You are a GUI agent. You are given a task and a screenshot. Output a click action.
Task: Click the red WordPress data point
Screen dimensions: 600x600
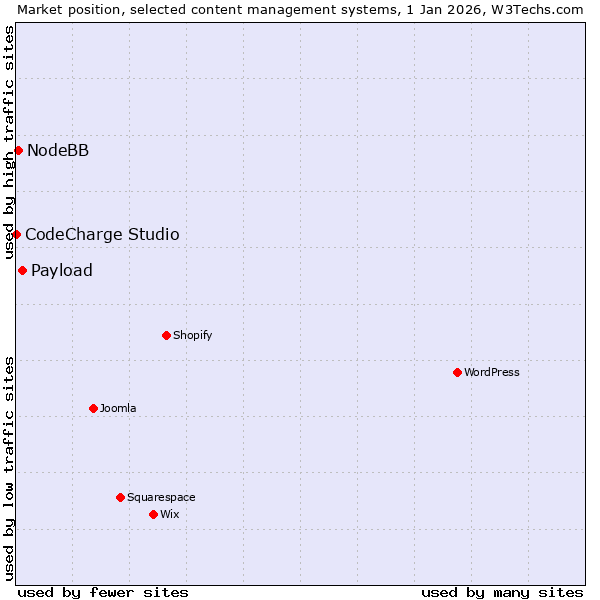click(x=457, y=373)
